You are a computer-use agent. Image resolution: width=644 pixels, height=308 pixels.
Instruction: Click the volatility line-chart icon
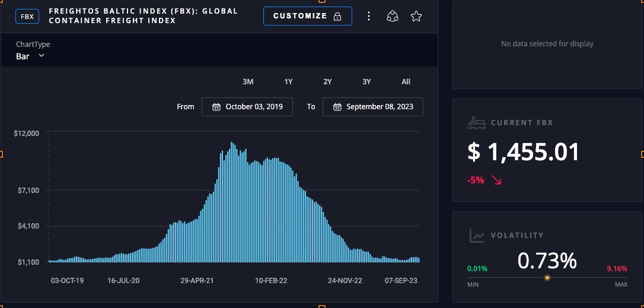477,236
